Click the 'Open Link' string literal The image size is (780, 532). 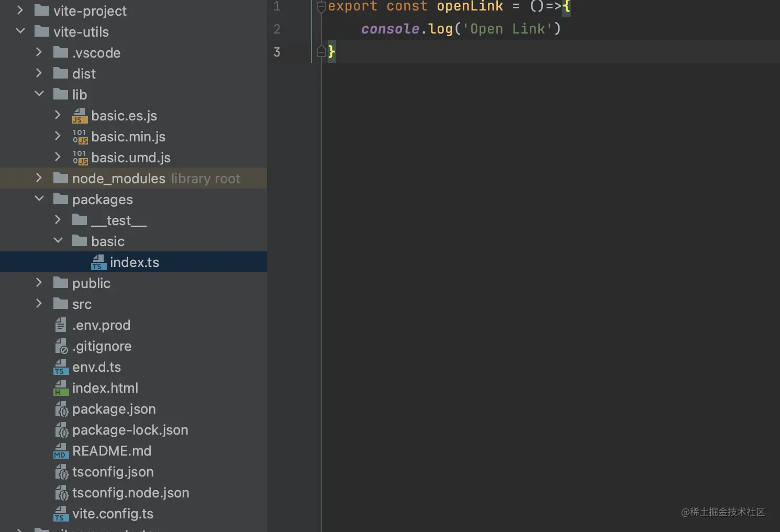[x=508, y=29]
